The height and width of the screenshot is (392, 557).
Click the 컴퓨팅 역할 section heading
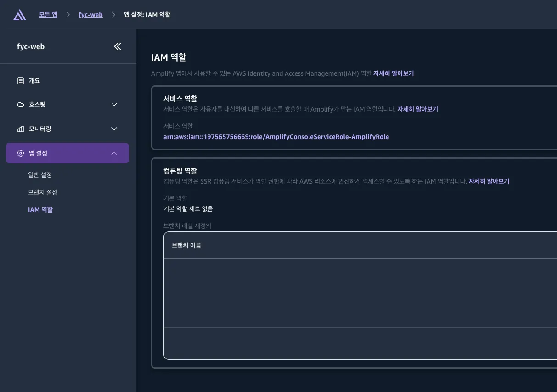point(180,170)
